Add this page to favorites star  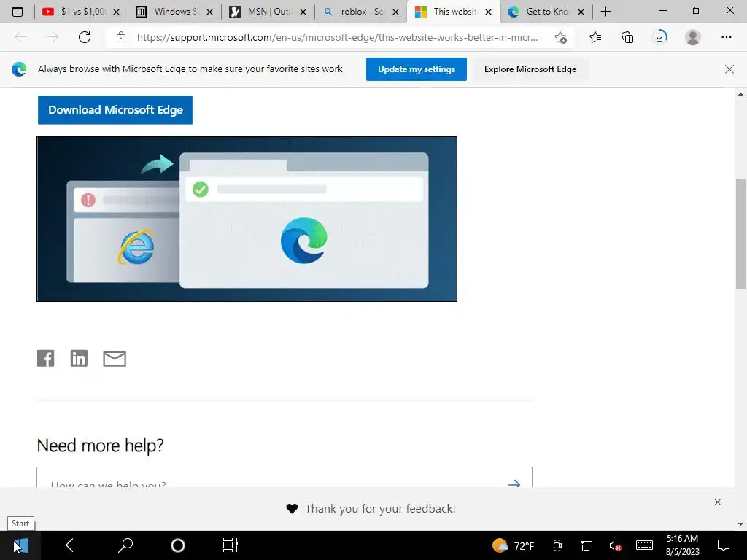pyautogui.click(x=561, y=37)
